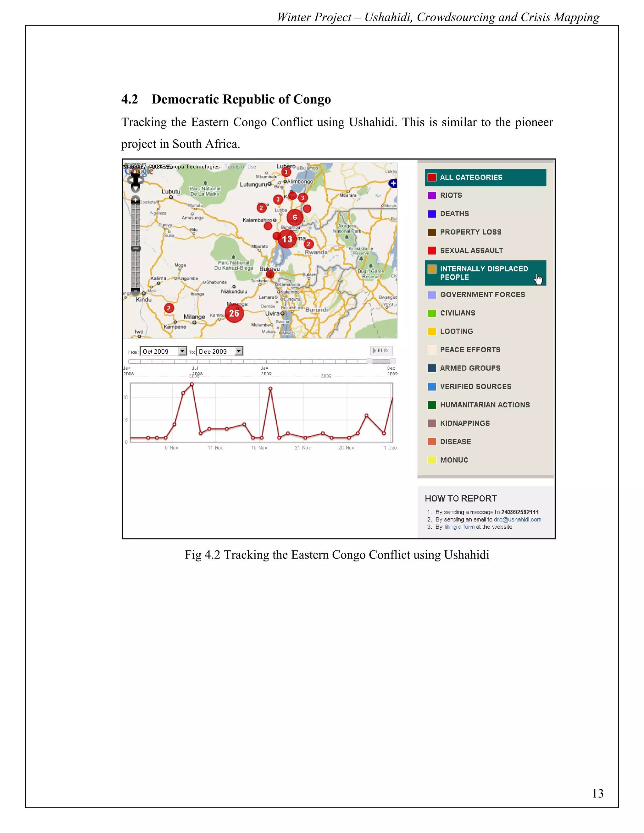Click the map zoom-out minus button
The image size is (644, 833).
tap(136, 291)
